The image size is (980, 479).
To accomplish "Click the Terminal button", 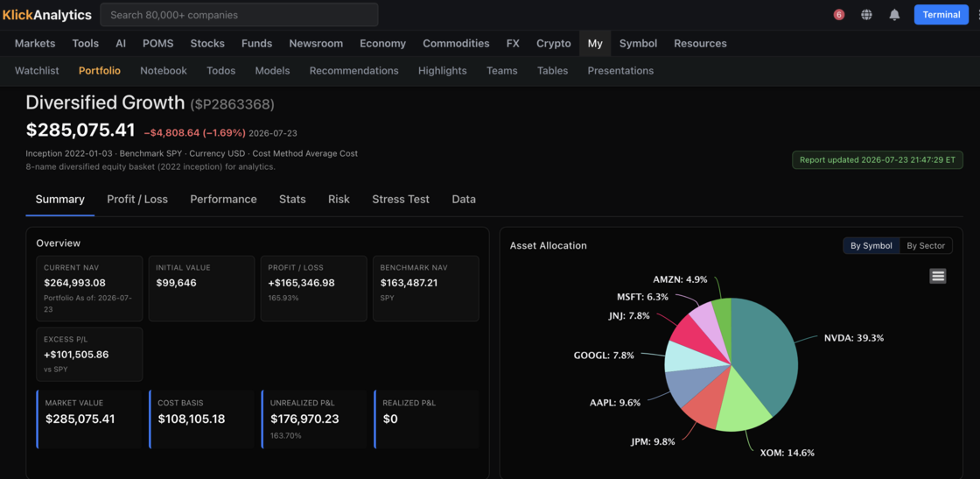I will click(x=941, y=14).
